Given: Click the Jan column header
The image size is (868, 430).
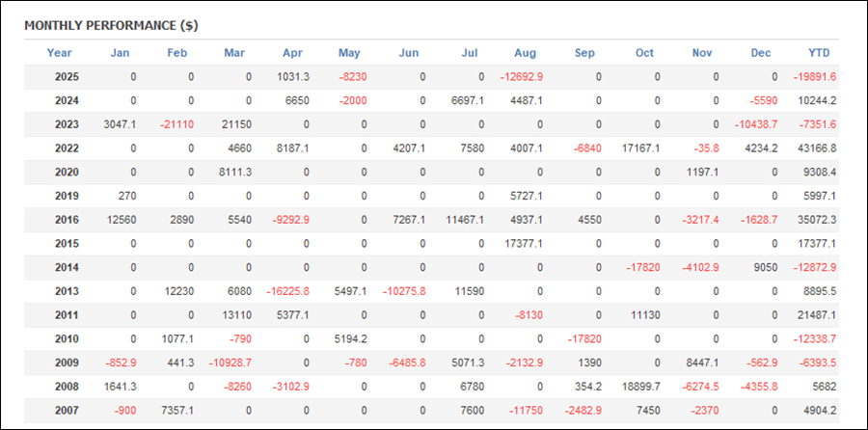Looking at the screenshot, I should 120,53.
